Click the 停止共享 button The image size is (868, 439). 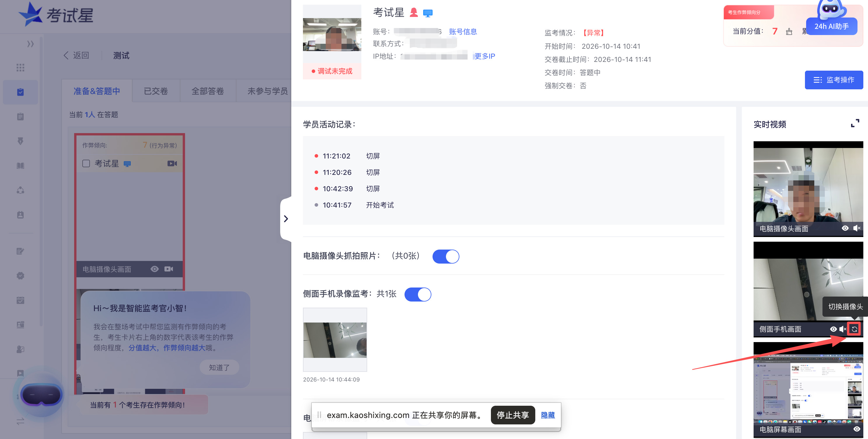513,415
